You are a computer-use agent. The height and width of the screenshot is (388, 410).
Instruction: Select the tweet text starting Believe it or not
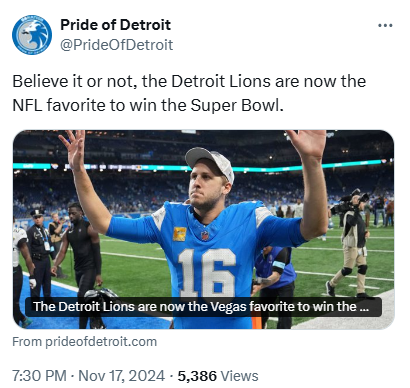(x=189, y=93)
